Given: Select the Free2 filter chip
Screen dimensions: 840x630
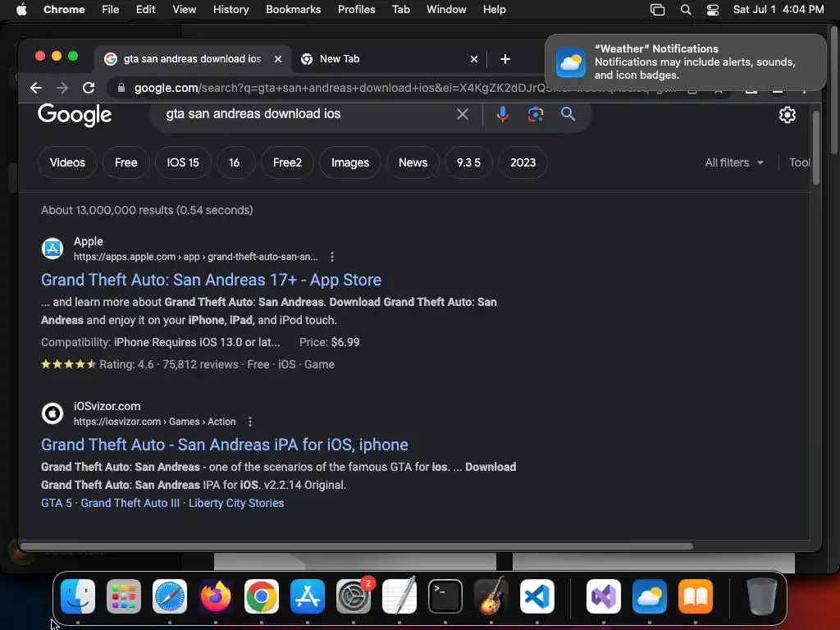Looking at the screenshot, I should [x=287, y=163].
